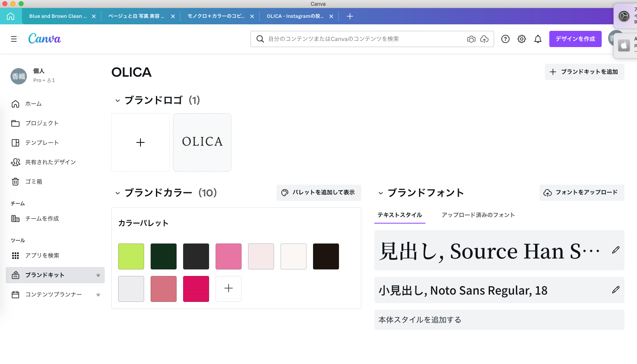The height and width of the screenshot is (364, 637).
Task: Collapse the ブランドフォント section
Action: (381, 193)
